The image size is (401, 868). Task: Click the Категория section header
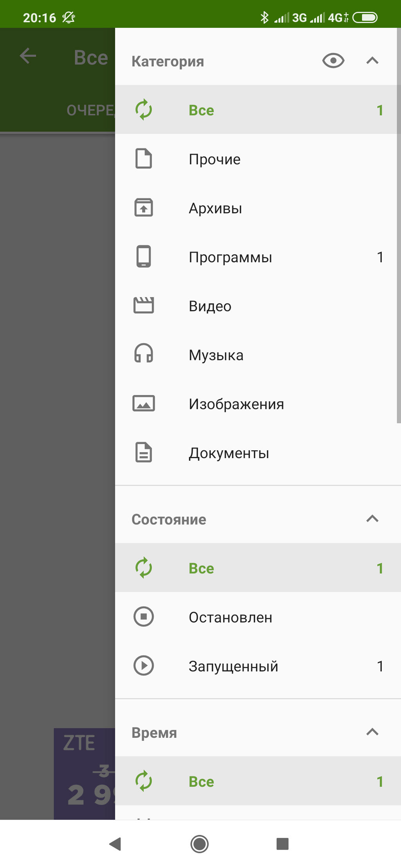click(x=168, y=61)
